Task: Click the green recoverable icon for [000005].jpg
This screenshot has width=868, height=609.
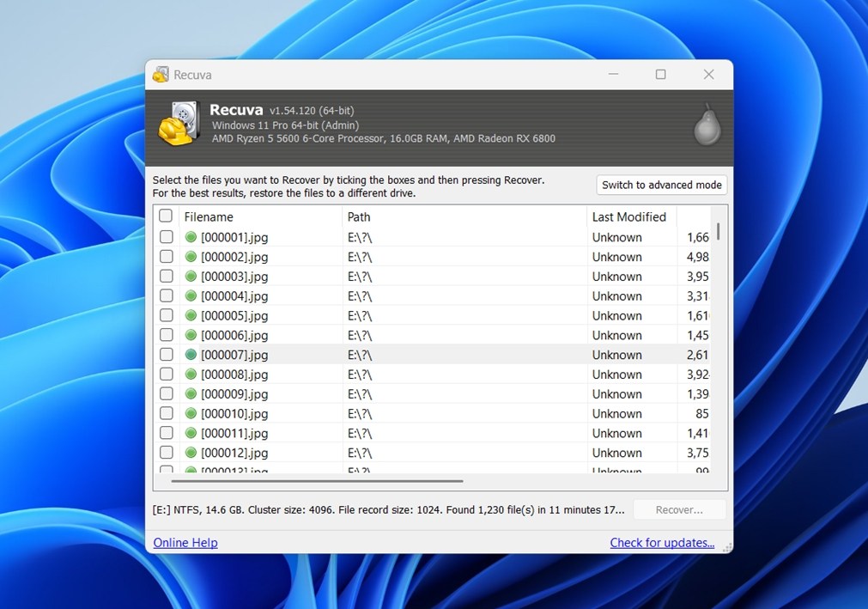Action: coord(190,315)
